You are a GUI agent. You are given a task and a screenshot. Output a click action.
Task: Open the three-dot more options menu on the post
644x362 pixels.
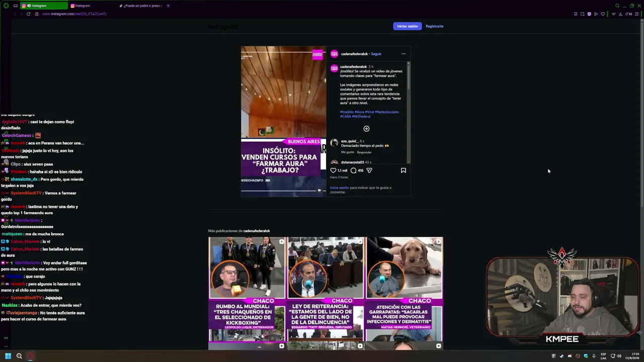(x=403, y=54)
